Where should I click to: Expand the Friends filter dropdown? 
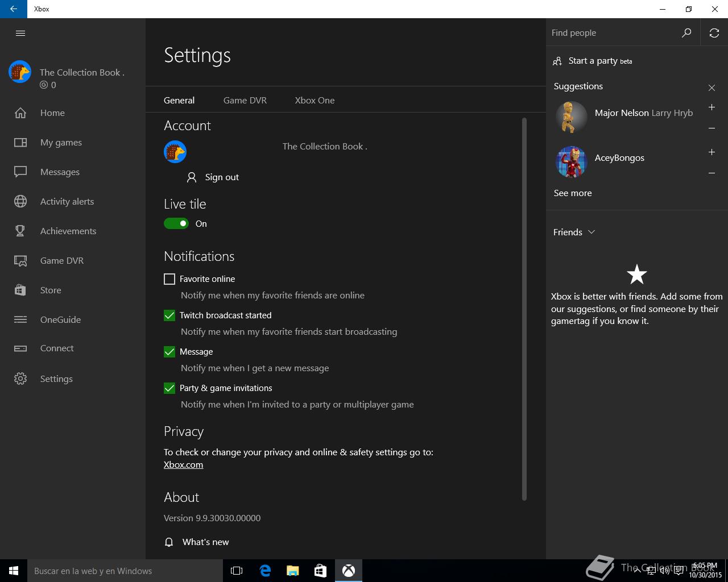pos(574,232)
